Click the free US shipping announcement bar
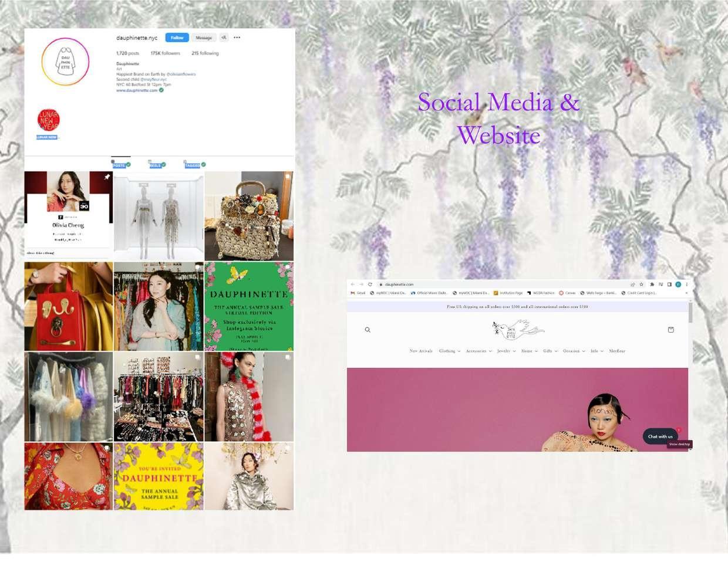The width and height of the screenshot is (728, 562). point(517,307)
